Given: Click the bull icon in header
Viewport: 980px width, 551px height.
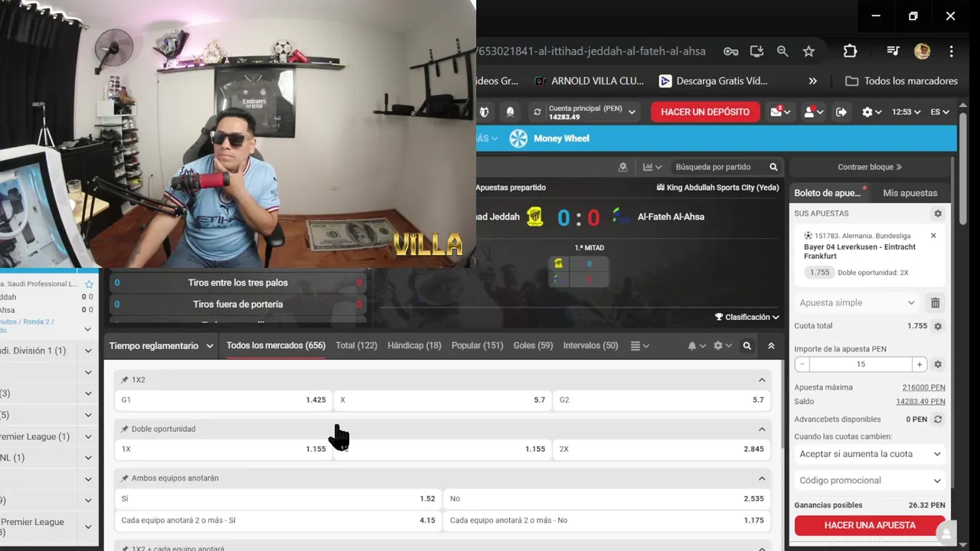Looking at the screenshot, I should [484, 112].
